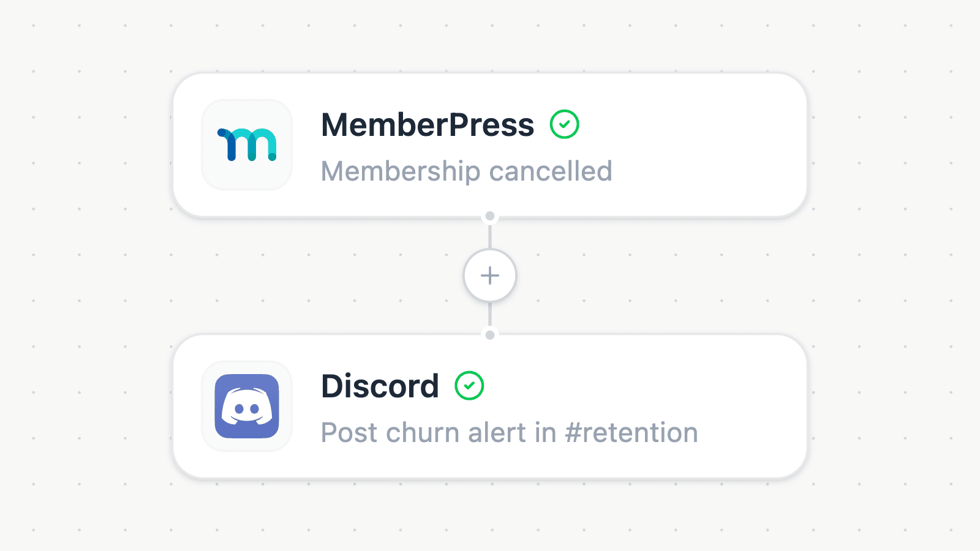
Task: Click the Discord mascot face inside its tile
Action: click(x=246, y=406)
